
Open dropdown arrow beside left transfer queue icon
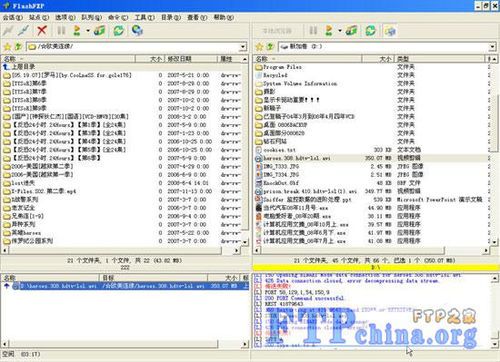pyautogui.click(x=88, y=31)
